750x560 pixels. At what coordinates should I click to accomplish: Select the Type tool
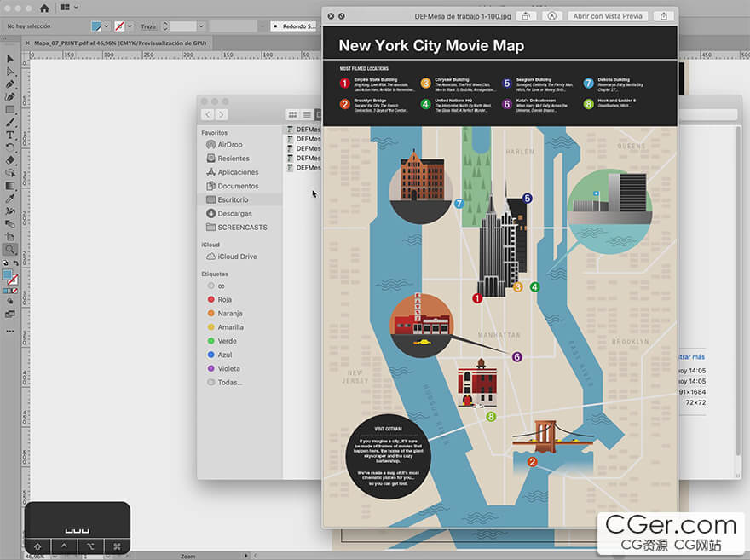pyautogui.click(x=10, y=135)
